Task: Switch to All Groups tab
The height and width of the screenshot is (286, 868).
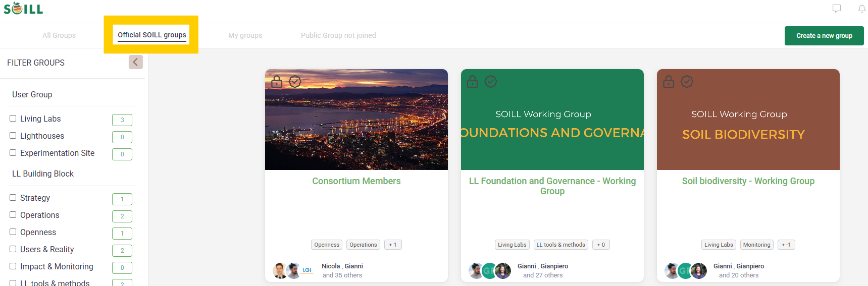Action: pyautogui.click(x=59, y=35)
